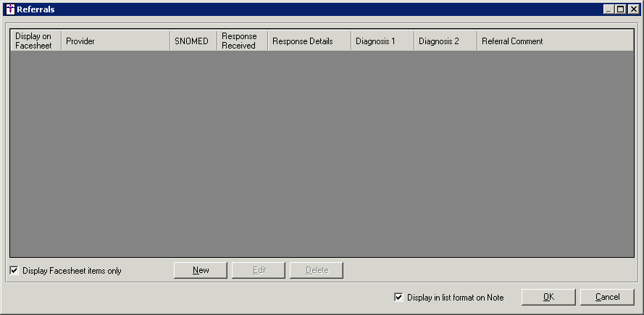Sort by Response Received column

coord(242,41)
